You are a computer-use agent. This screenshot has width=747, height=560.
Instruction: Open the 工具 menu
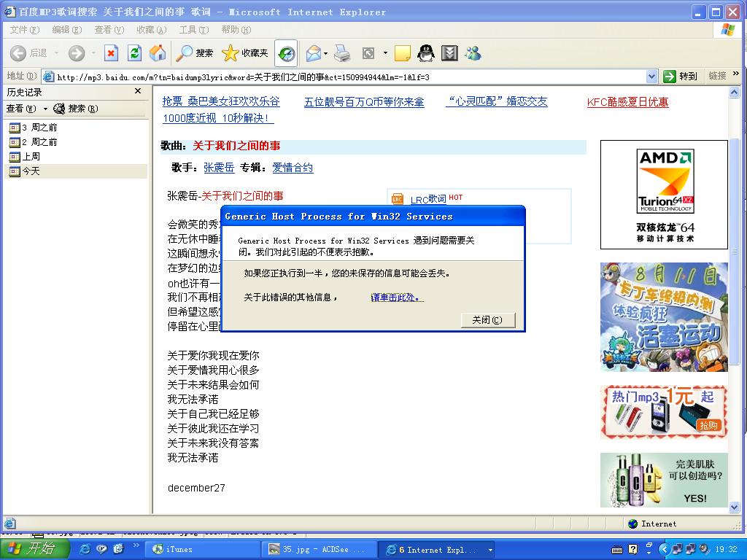194,29
